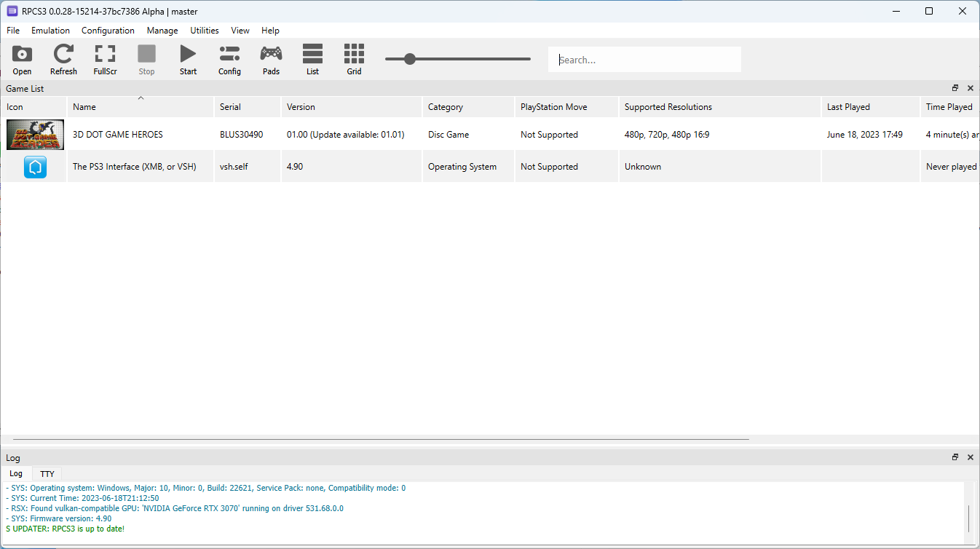Sort by Time Played column header
Viewport: 980px width, 549px height.
[949, 107]
